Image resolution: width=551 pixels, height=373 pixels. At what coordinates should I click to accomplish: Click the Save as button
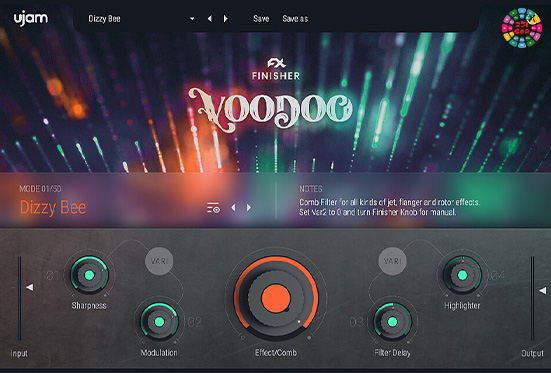pyautogui.click(x=295, y=19)
